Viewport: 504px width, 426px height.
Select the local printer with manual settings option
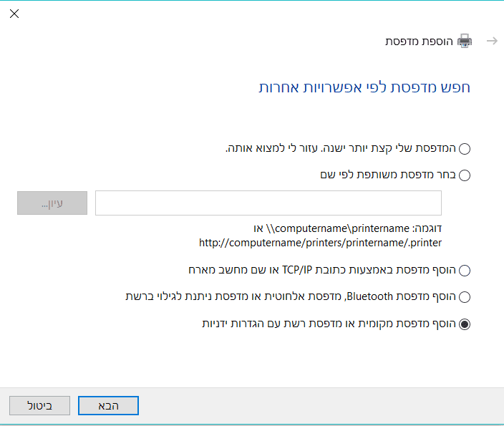tap(465, 324)
